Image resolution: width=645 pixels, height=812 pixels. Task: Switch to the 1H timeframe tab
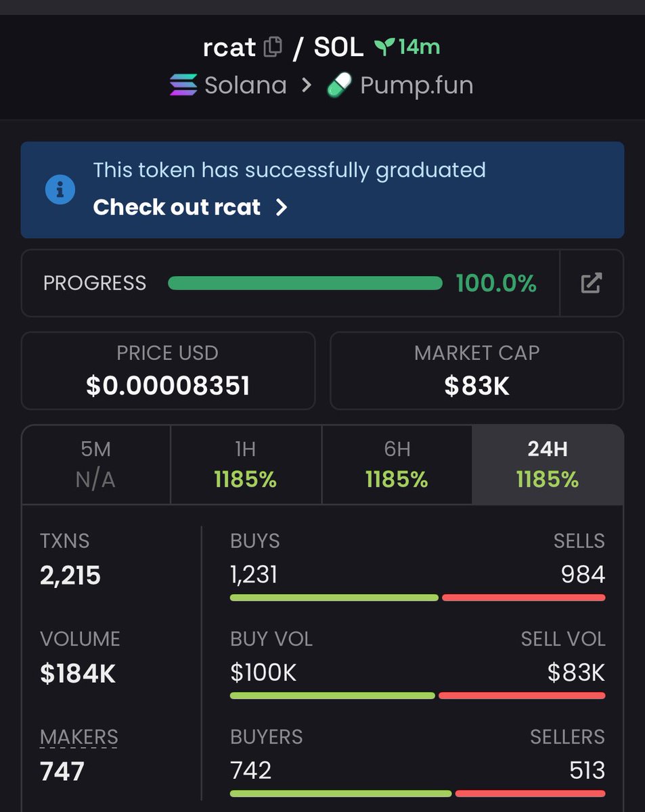(x=246, y=464)
